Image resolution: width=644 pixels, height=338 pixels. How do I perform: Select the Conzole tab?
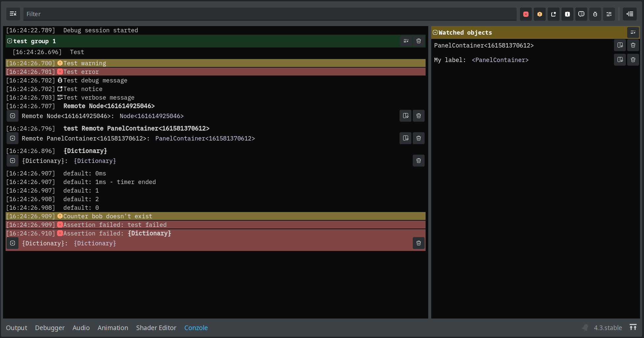pos(196,328)
